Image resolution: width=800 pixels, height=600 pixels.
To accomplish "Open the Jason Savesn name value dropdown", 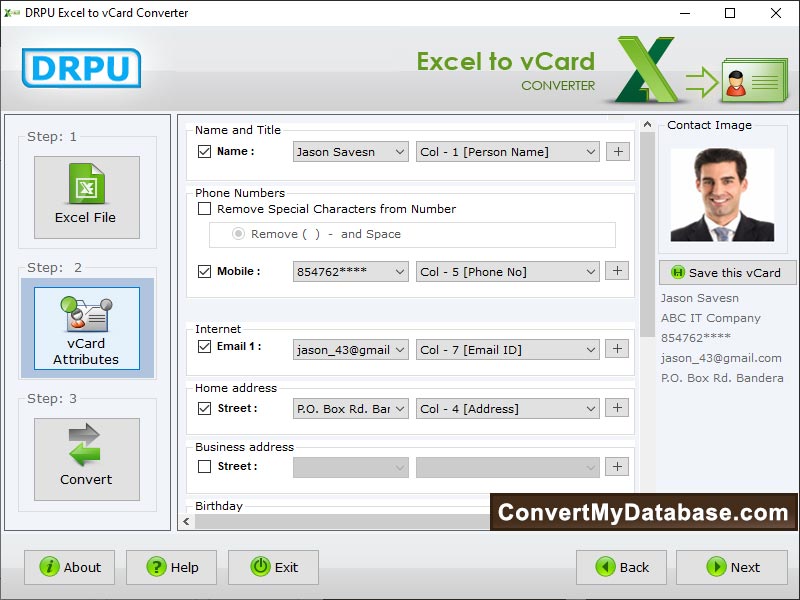I will pos(350,152).
